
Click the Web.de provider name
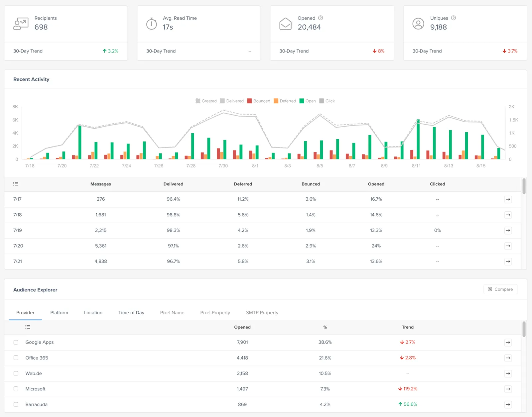pyautogui.click(x=34, y=373)
